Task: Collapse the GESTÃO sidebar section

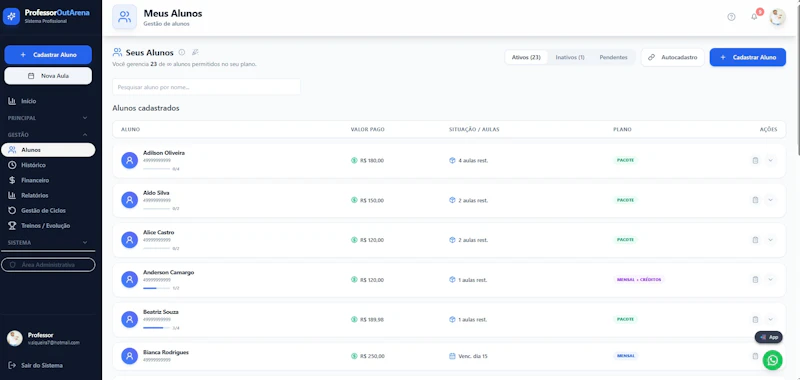Action: (x=48, y=135)
